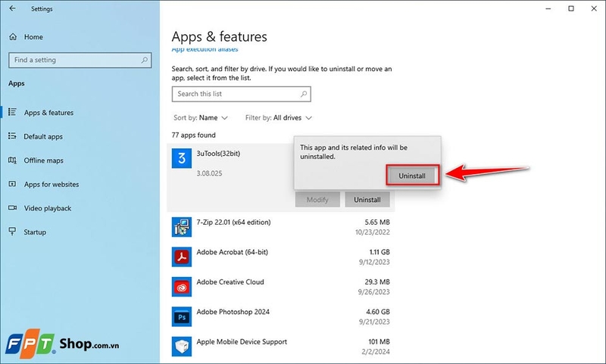Click search magnifier in Find a setting

click(x=144, y=61)
